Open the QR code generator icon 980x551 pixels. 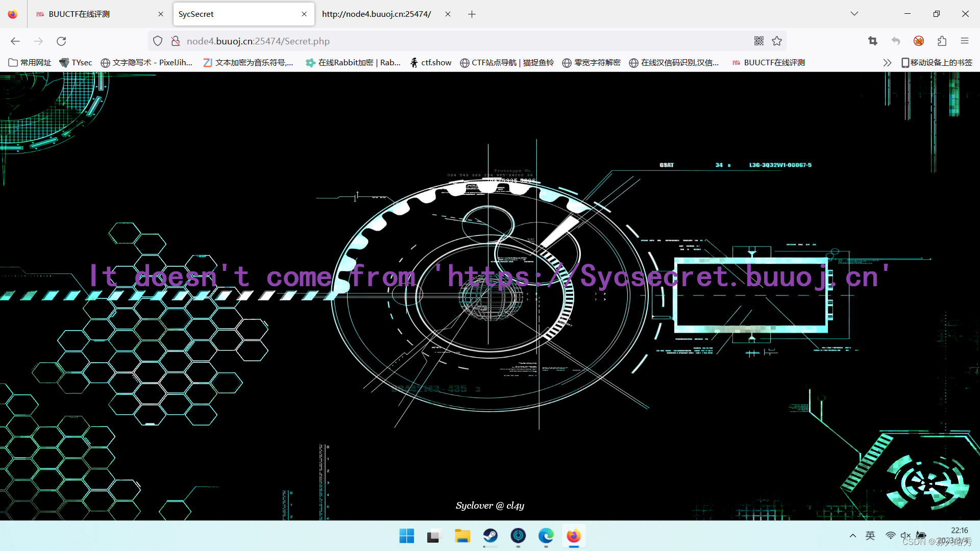pos(759,41)
